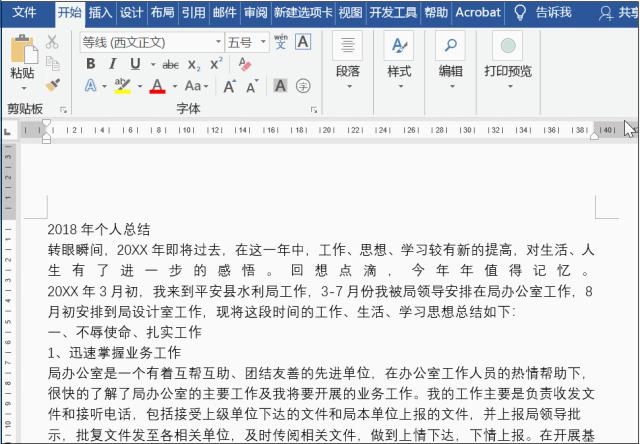Image resolution: width=640 pixels, height=444 pixels.
Task: Click the right indent marker on ruler
Action: coord(595,135)
